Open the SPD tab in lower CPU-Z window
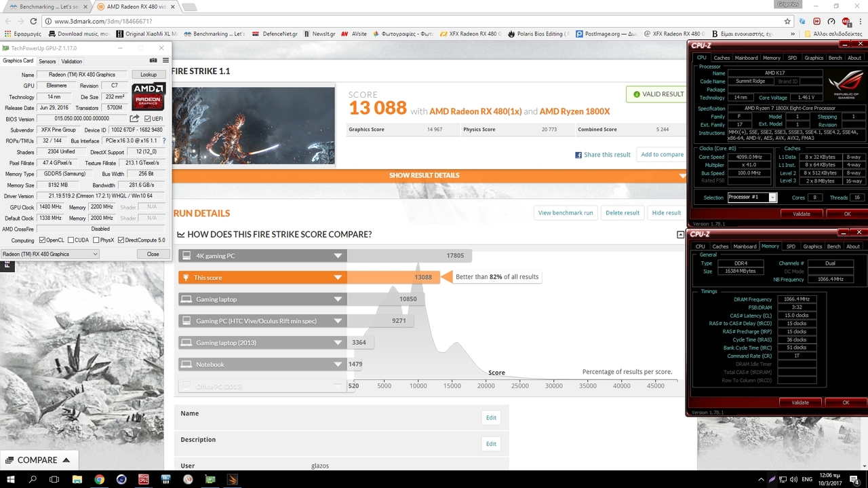 pyautogui.click(x=791, y=246)
